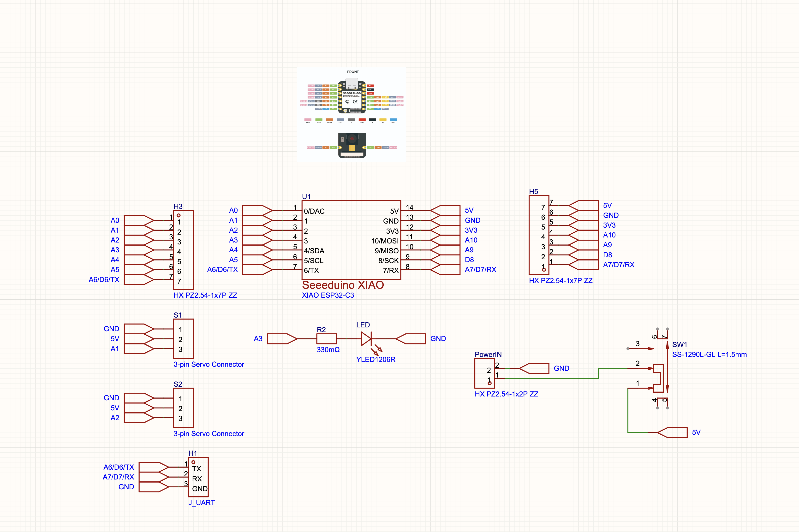The width and height of the screenshot is (799, 532).
Task: Click the A1 net label at S1
Action: [x=115, y=349]
